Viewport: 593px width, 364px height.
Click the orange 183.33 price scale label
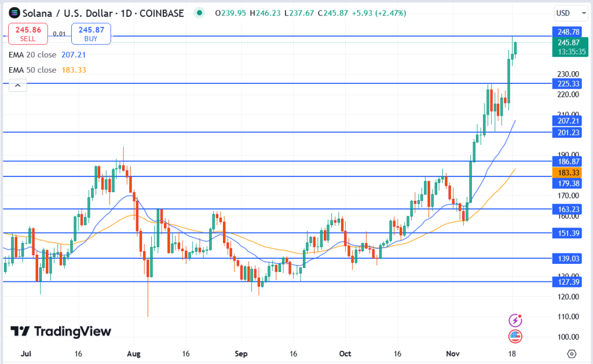point(567,172)
